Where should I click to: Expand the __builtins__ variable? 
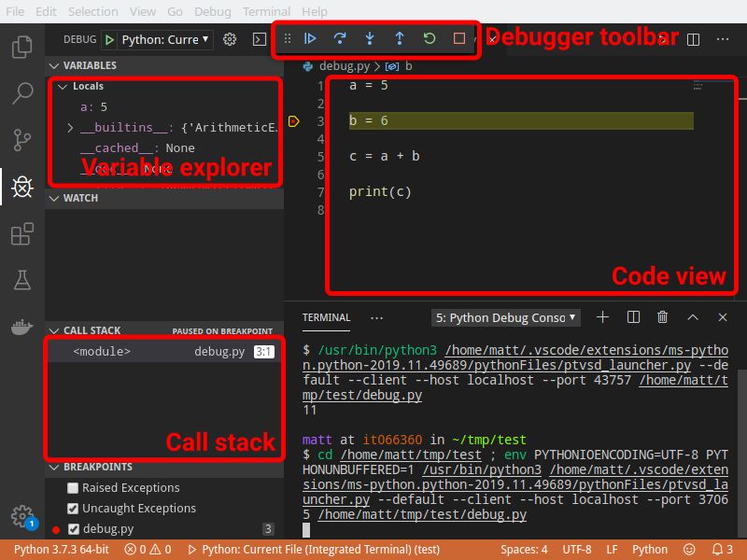(71, 127)
